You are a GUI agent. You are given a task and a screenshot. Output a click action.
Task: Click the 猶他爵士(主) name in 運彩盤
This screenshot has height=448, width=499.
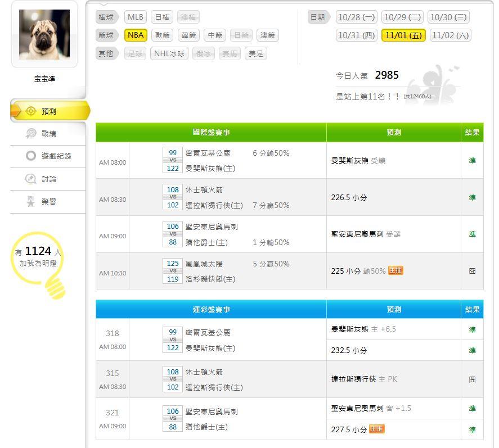(x=206, y=427)
